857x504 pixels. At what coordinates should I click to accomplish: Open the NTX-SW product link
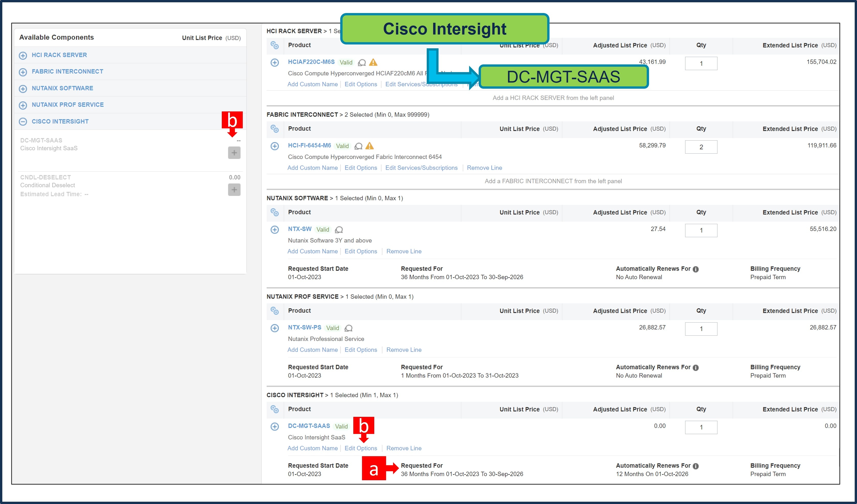click(300, 229)
